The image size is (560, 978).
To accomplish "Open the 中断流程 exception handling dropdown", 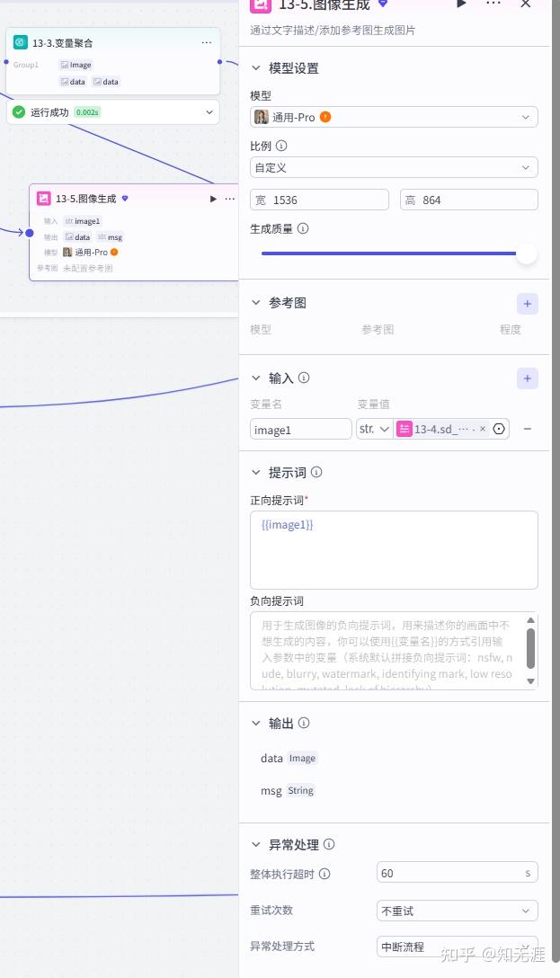I will coord(457,947).
